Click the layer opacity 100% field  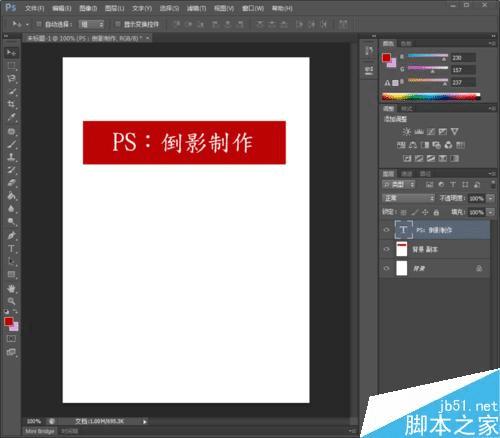pyautogui.click(x=477, y=198)
